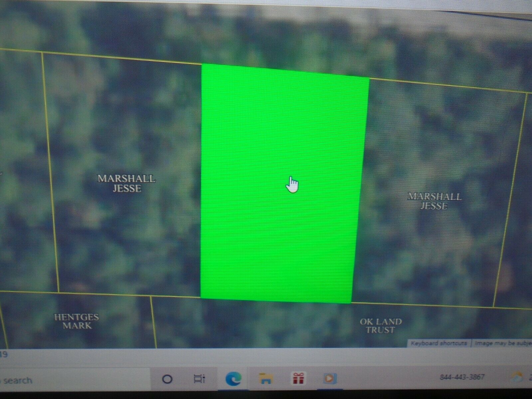
Task: Click the 844-443-3867 phone number text
Action: click(462, 377)
